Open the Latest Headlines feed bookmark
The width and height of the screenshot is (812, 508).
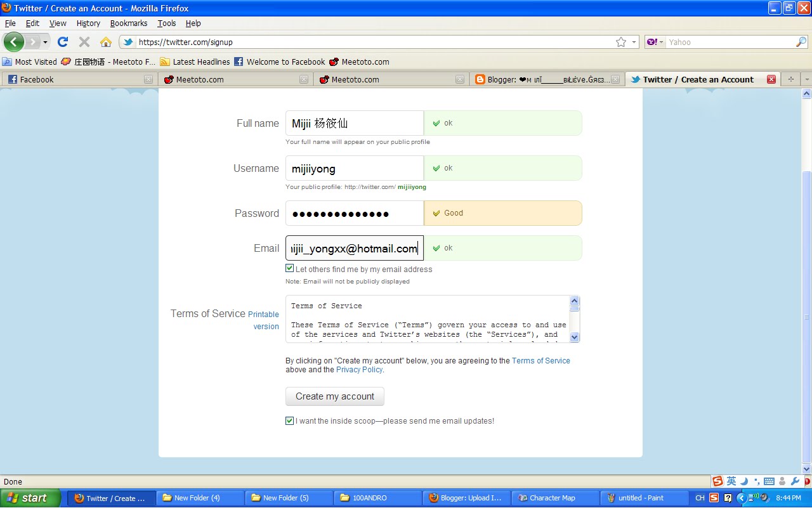click(195, 62)
